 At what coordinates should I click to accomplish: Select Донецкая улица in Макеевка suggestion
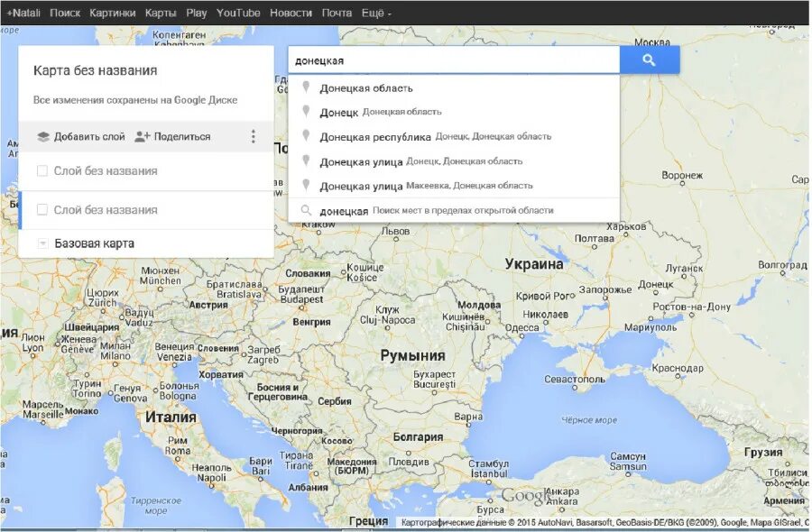[x=454, y=186]
